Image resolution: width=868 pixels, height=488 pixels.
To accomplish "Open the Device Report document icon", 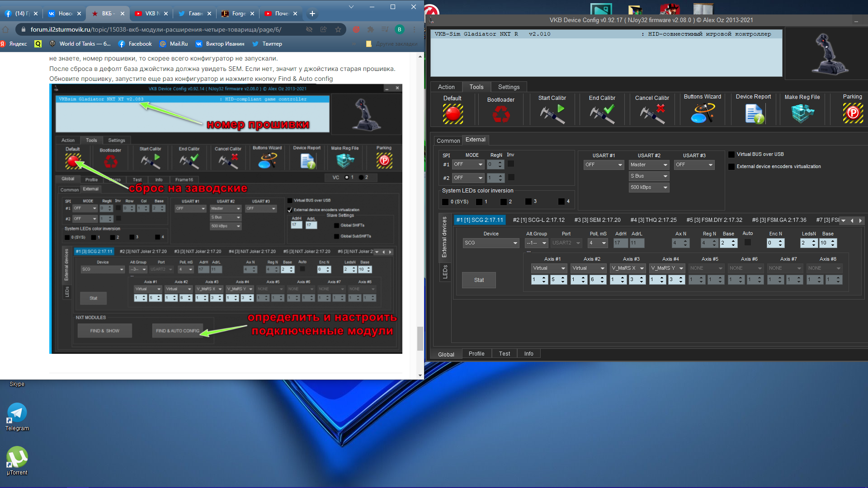I will tap(754, 114).
